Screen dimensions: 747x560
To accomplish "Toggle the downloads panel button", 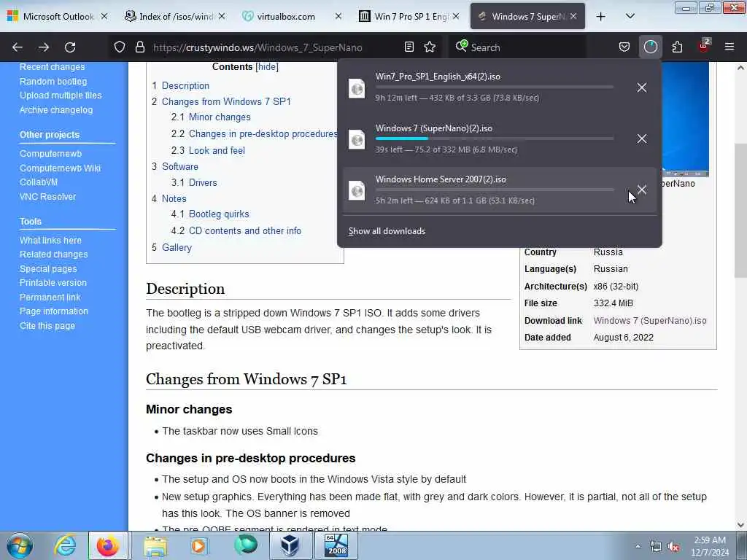I will tap(650, 47).
